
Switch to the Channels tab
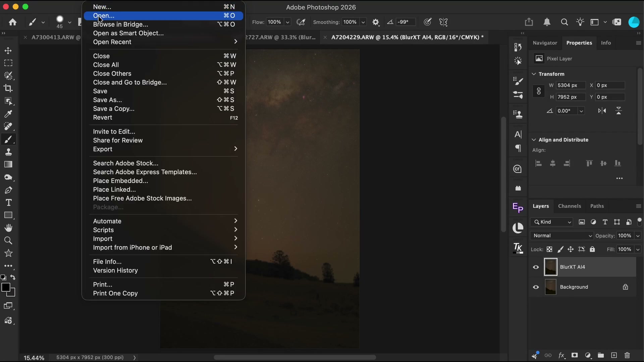click(570, 206)
